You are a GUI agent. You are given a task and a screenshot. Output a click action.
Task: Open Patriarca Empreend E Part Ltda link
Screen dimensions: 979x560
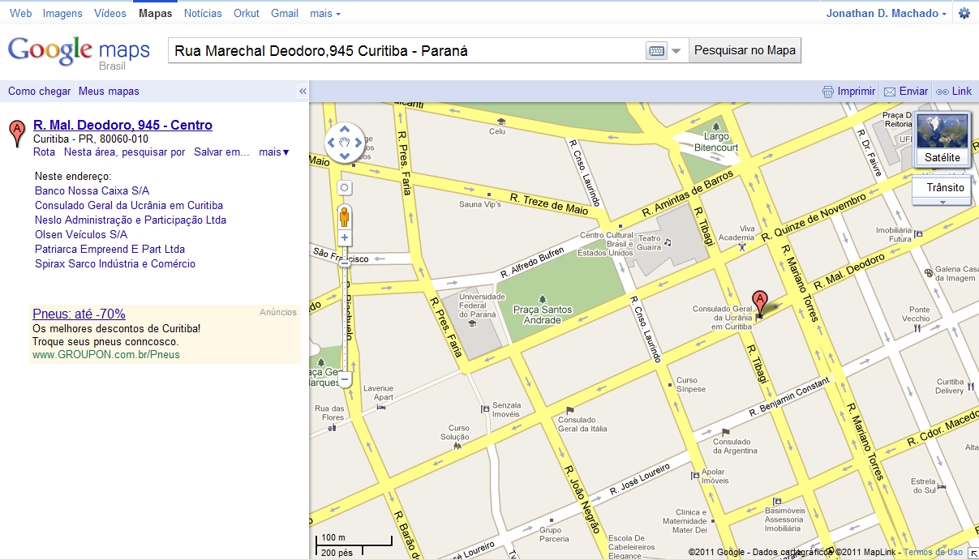[x=109, y=250]
